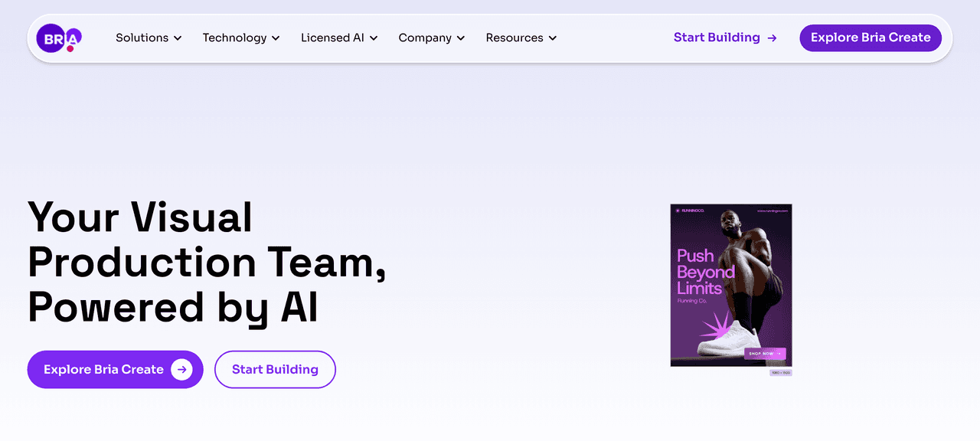
Task: Open the Push Beyond Limits ad image
Action: 731,286
